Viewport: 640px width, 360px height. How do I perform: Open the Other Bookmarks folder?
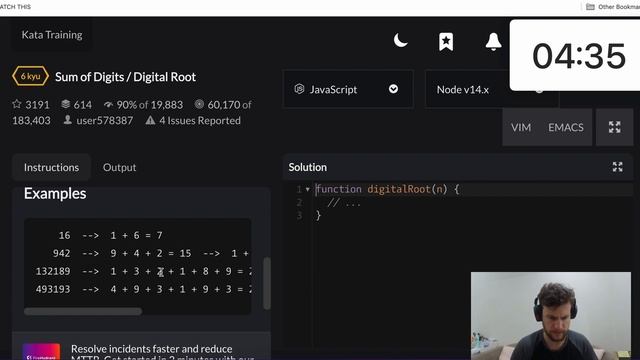coord(613,7)
